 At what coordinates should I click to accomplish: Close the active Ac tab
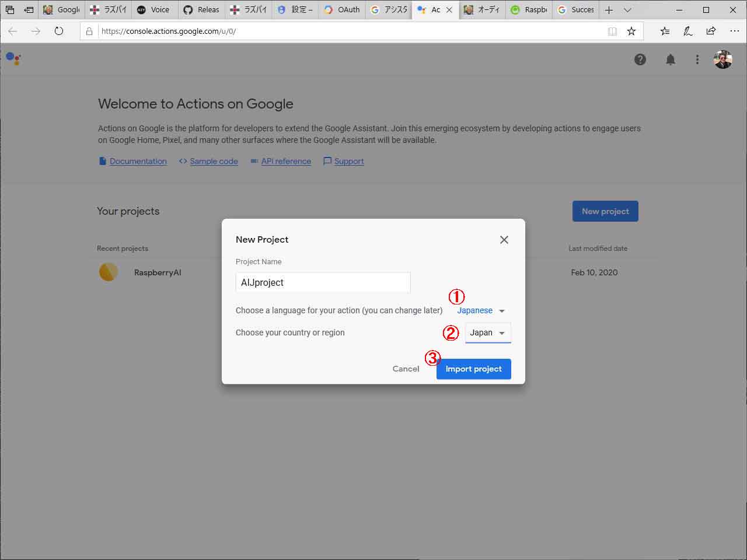pos(449,10)
